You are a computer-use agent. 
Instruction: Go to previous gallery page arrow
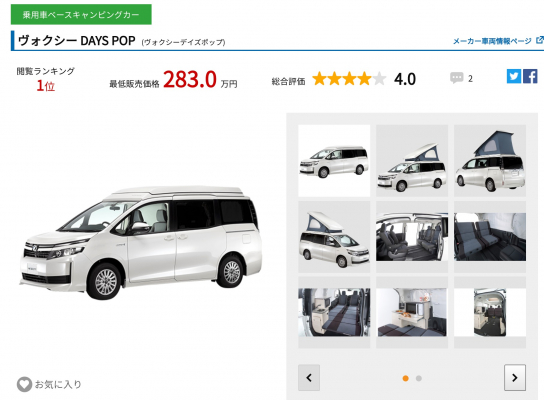(309, 377)
